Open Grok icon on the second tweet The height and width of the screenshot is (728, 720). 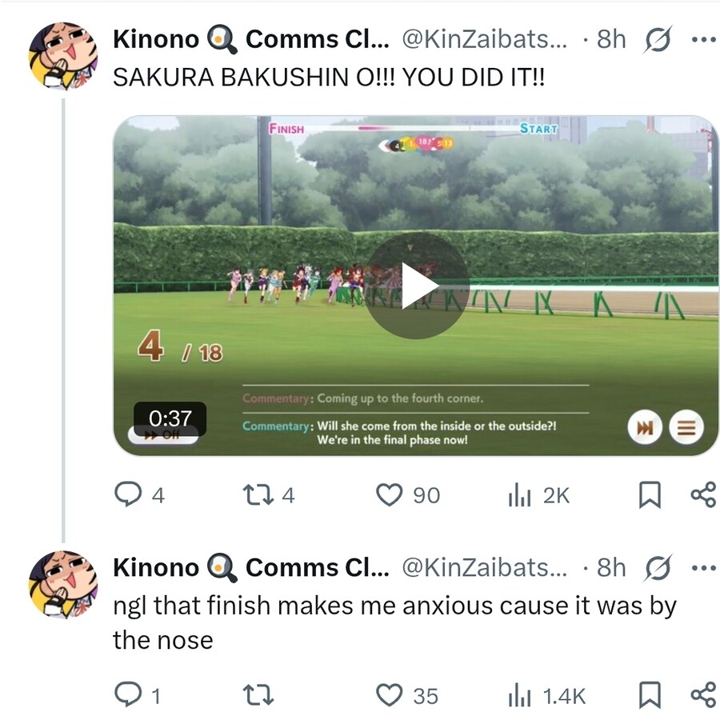658,567
